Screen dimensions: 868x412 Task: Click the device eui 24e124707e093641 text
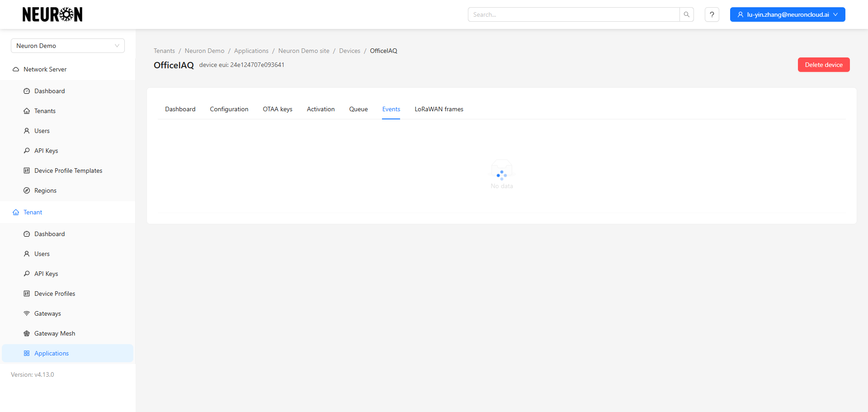pyautogui.click(x=242, y=65)
